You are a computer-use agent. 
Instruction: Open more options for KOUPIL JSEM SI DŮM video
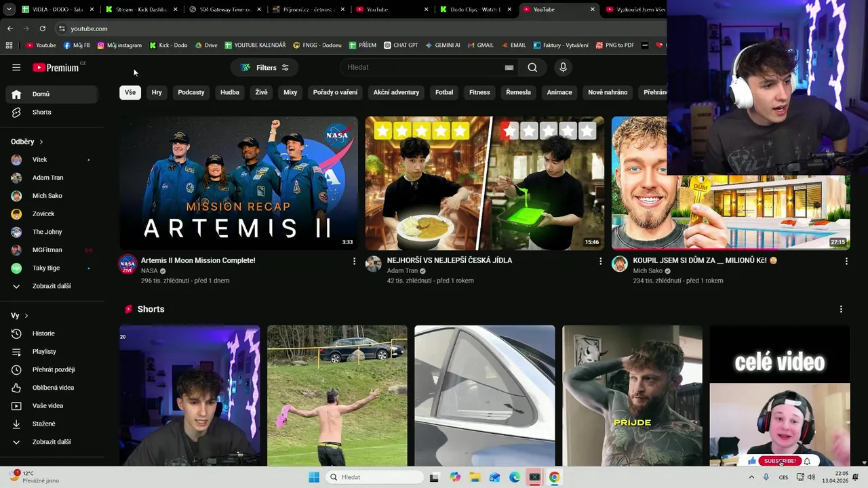(x=846, y=261)
